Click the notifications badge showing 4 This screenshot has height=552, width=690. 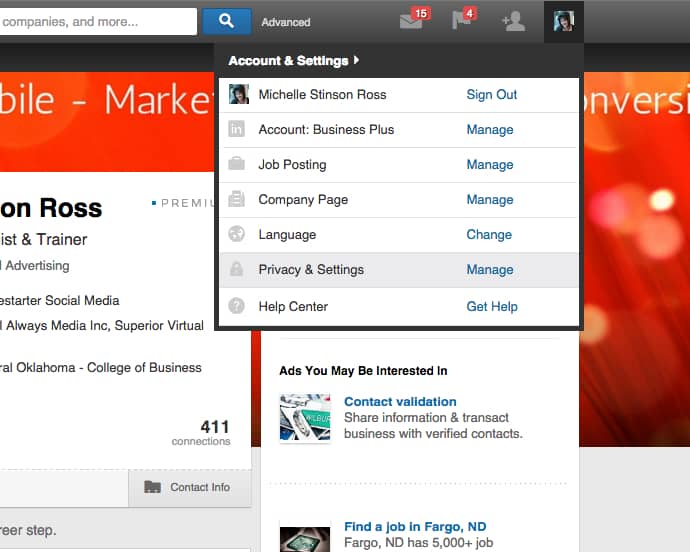click(x=470, y=13)
